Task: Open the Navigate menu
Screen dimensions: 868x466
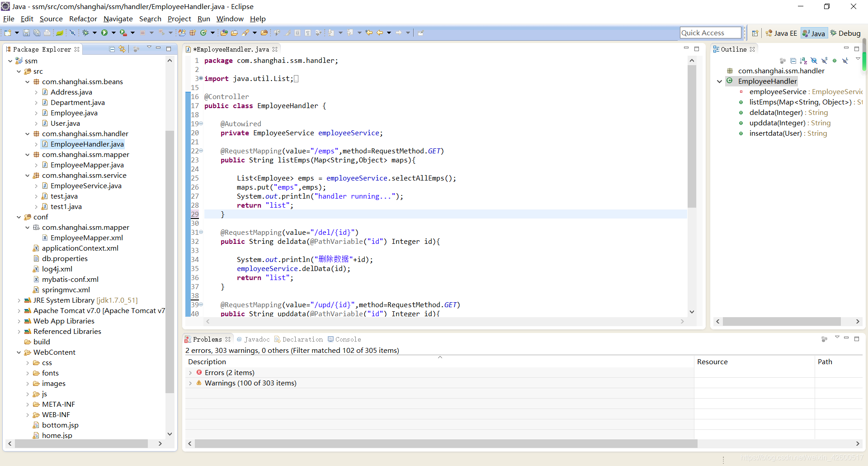Action: pos(118,19)
